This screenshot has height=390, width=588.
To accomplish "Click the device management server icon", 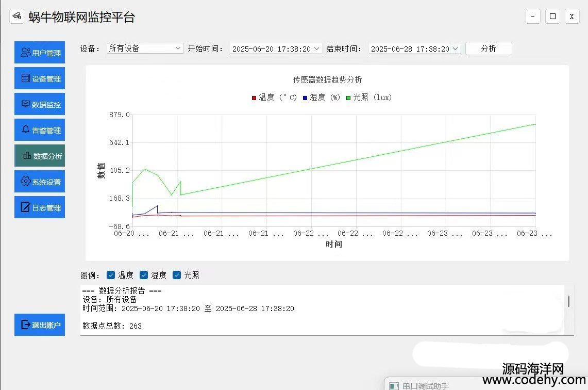I will click(25, 78).
